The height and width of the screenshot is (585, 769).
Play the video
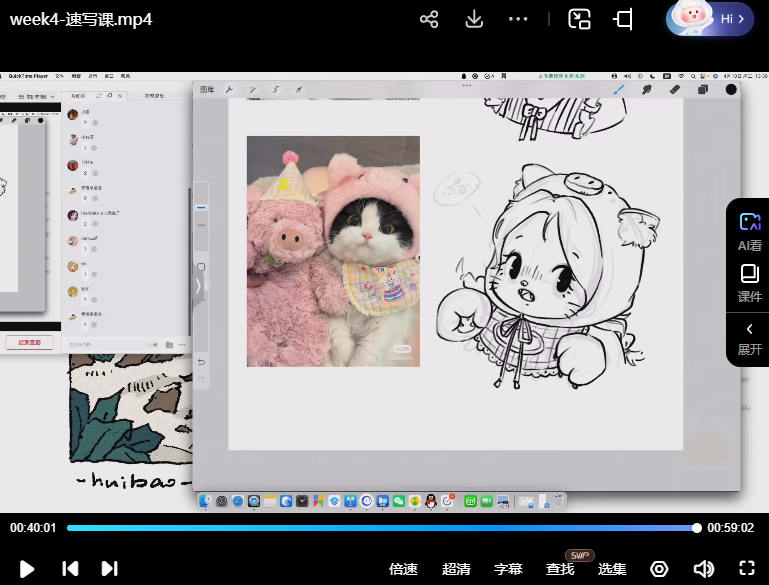27,568
